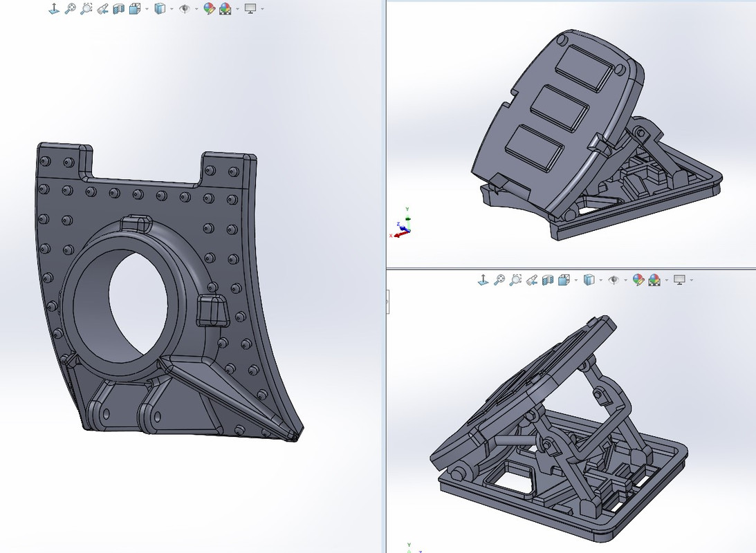This screenshot has width=756, height=553.
Task: Click View Orientation cube in lower-right viewport toolbar
Action: pyautogui.click(x=564, y=280)
